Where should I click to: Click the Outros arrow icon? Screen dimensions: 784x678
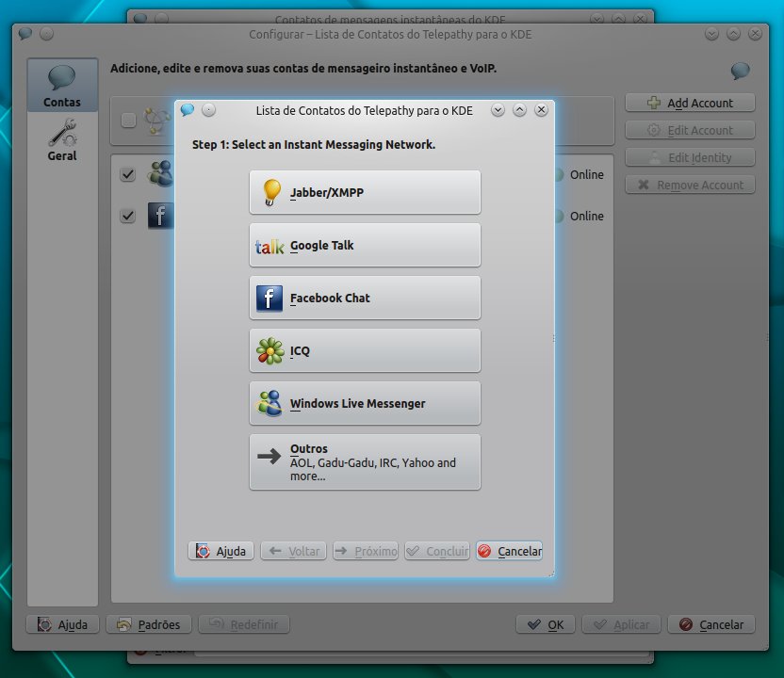click(x=269, y=456)
